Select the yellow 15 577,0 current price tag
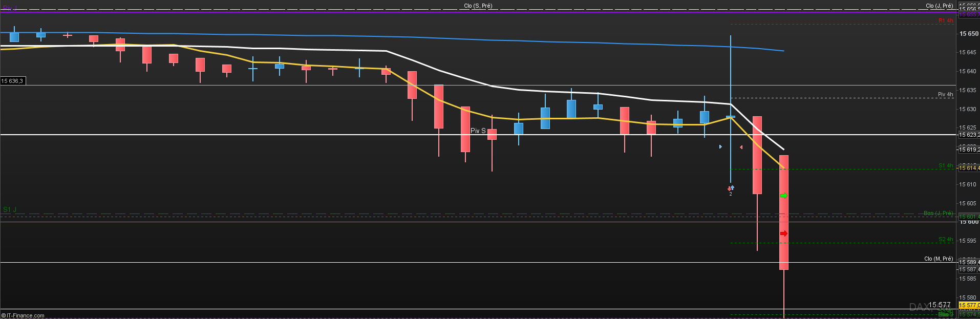This screenshot has height=319, width=980. (969, 305)
